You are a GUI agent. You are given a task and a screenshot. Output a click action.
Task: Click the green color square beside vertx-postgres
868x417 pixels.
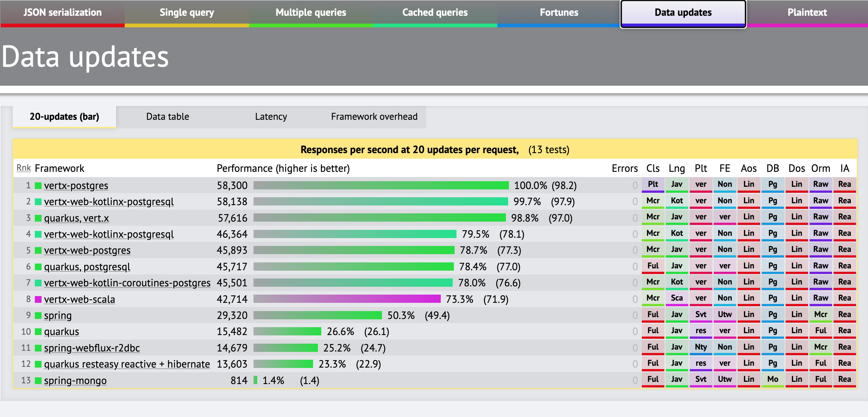pyautogui.click(x=38, y=185)
